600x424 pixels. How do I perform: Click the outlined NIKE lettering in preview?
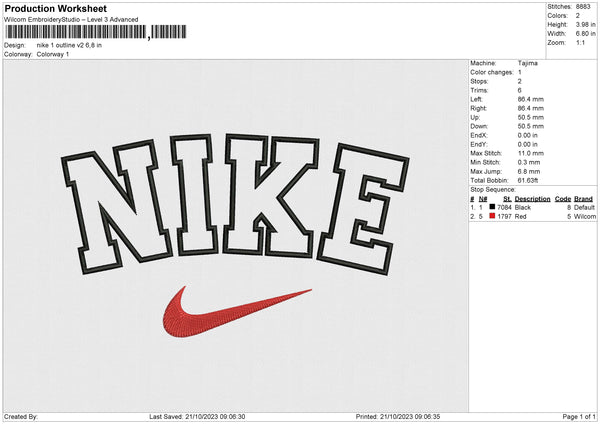[x=235, y=204]
